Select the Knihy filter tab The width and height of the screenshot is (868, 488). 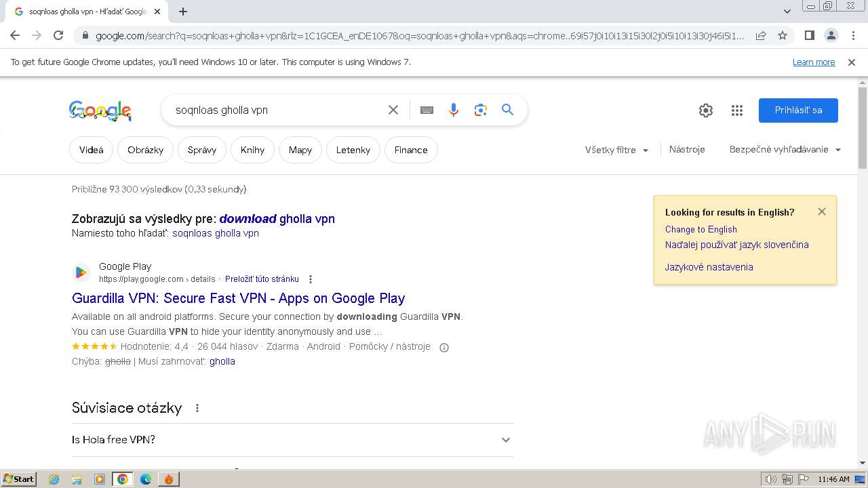pos(252,150)
